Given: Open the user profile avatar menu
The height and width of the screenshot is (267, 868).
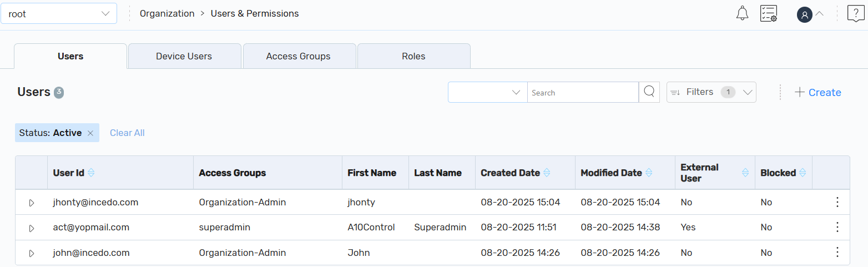Looking at the screenshot, I should 805,14.
